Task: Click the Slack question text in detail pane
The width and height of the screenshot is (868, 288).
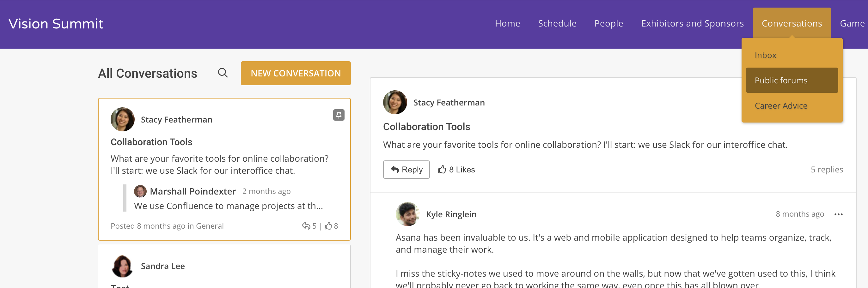Action: pos(585,145)
